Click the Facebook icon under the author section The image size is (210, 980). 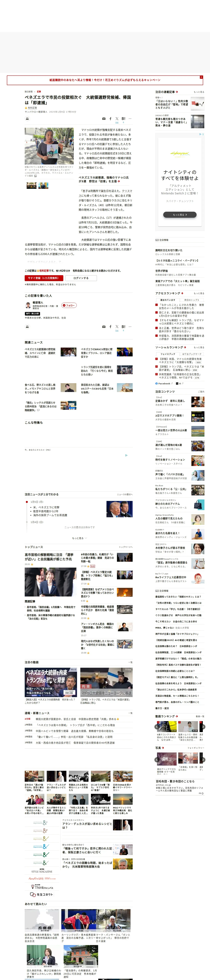tap(111, 326)
